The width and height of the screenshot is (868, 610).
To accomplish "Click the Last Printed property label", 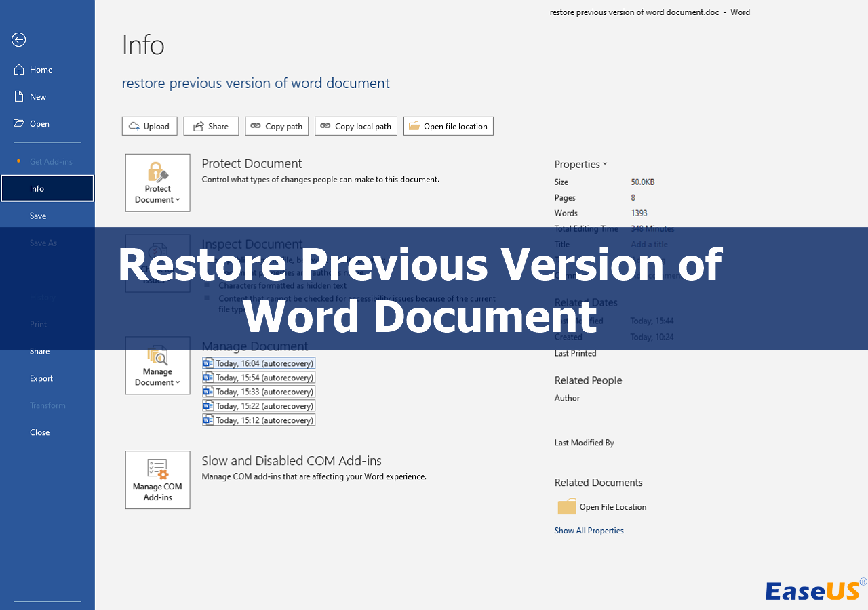I will point(575,353).
